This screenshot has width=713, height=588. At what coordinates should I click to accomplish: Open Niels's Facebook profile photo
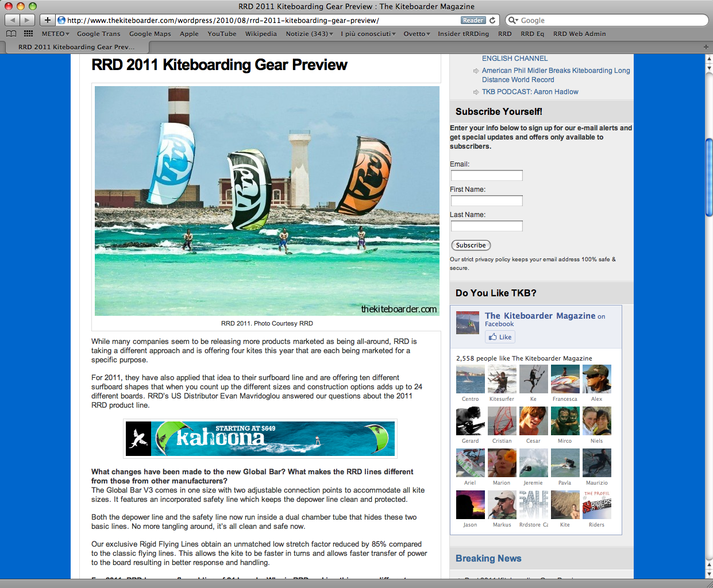coord(597,421)
